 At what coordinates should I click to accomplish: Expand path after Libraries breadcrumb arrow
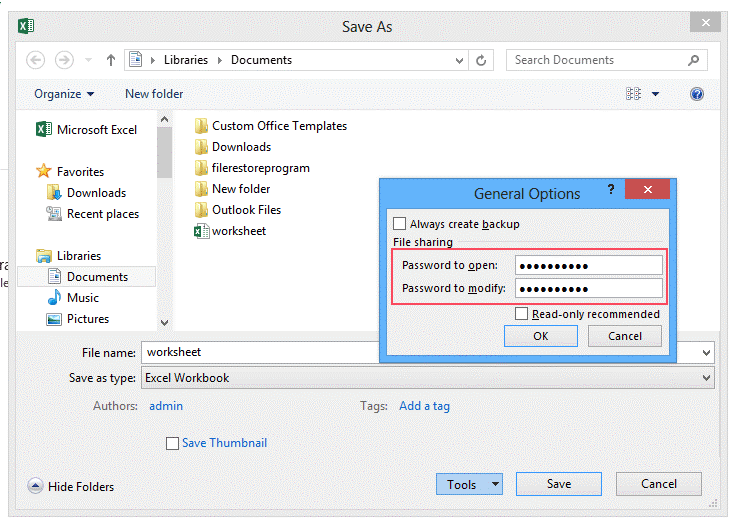click(x=219, y=60)
